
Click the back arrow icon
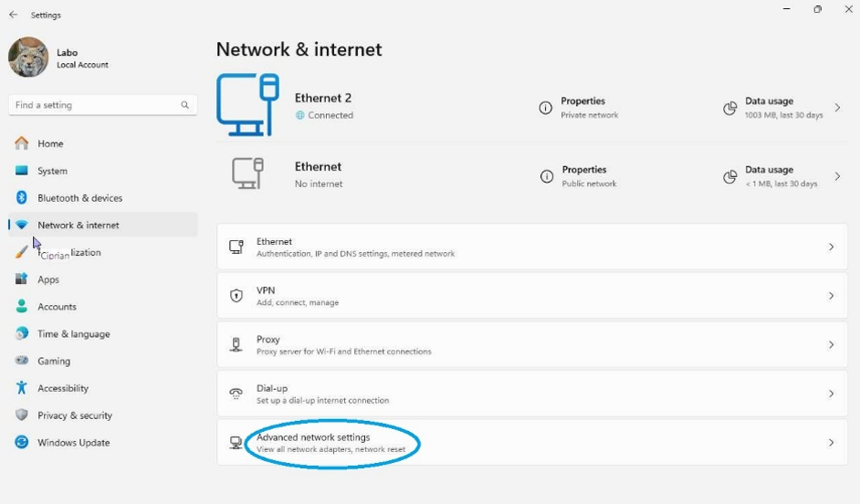point(13,15)
